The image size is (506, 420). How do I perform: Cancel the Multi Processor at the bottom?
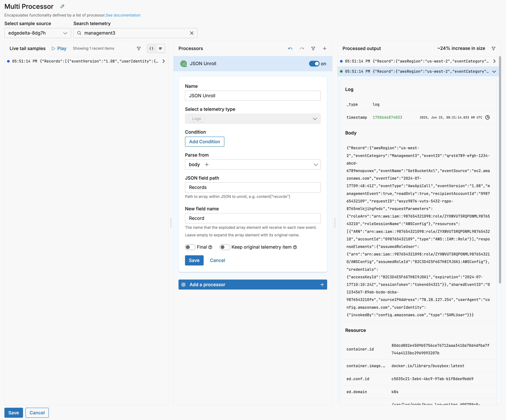[x=37, y=413]
